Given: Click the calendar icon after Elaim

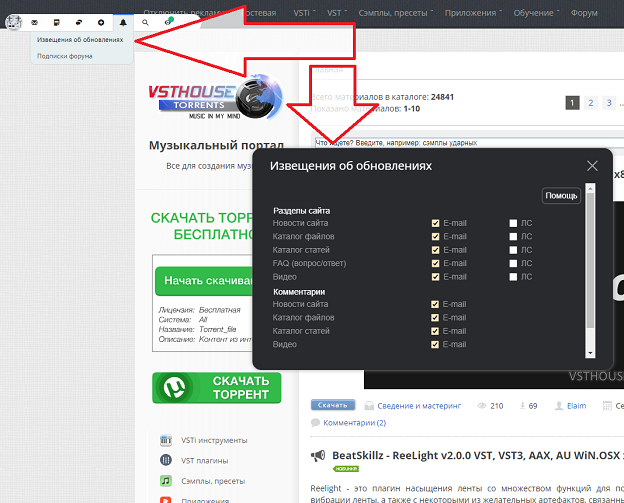Looking at the screenshot, I should [x=607, y=406].
